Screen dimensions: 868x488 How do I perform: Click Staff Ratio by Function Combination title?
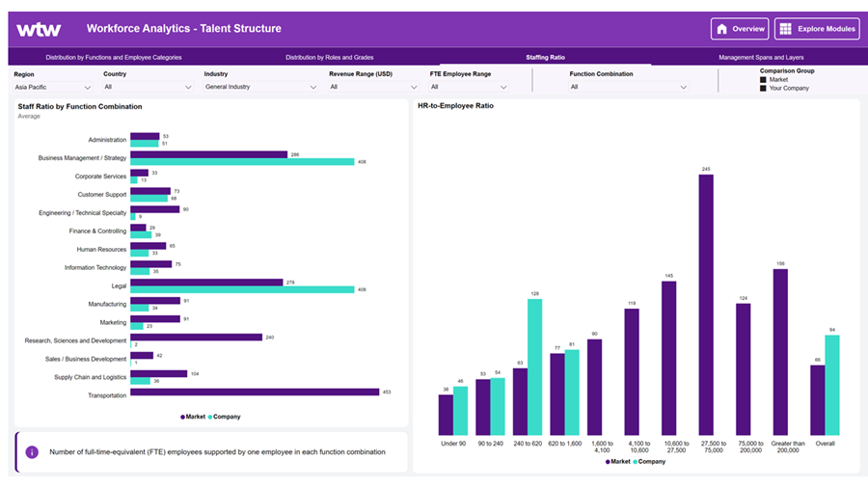(80, 107)
